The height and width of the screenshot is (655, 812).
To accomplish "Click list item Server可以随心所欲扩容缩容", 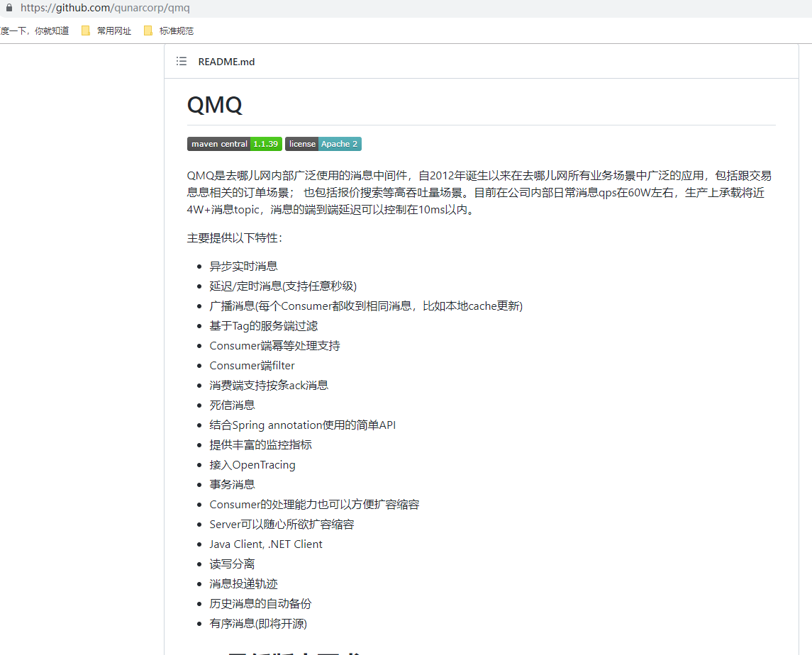I will tap(282, 524).
